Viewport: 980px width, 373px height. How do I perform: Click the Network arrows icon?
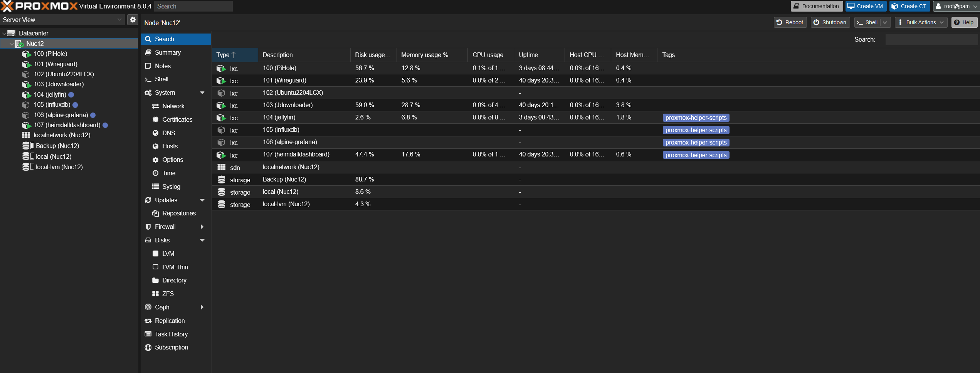coord(155,106)
